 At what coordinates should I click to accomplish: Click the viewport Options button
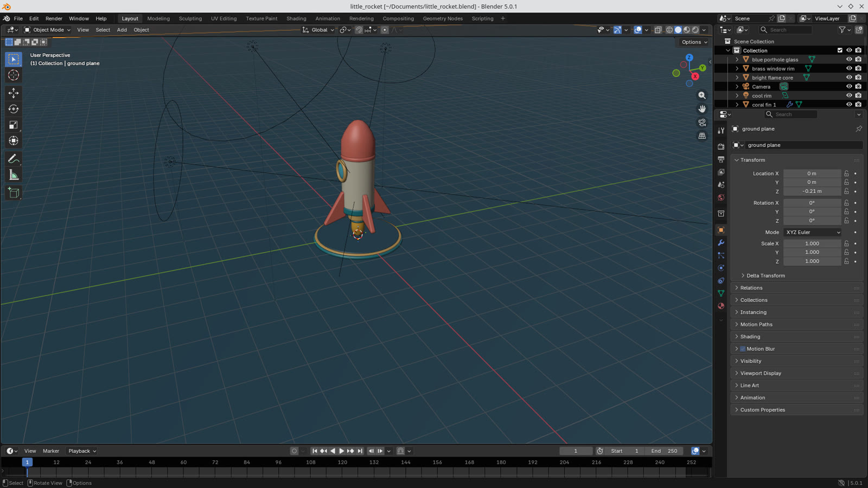point(694,42)
